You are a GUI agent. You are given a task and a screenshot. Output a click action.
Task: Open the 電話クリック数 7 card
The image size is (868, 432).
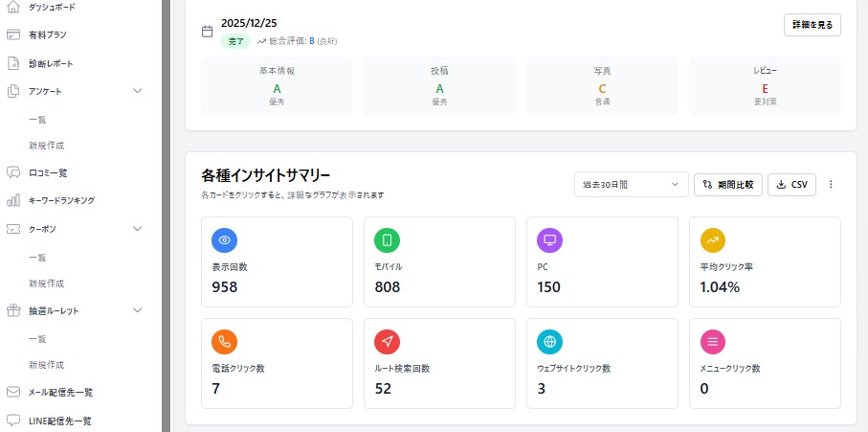[x=277, y=363]
